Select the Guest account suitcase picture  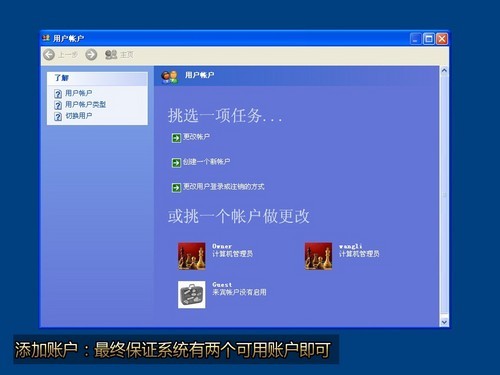pos(192,294)
